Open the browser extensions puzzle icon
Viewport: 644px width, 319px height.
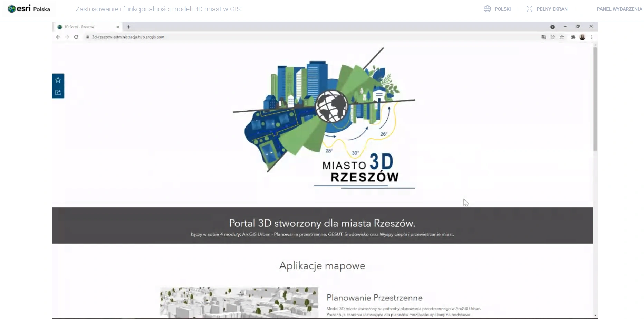pos(573,37)
